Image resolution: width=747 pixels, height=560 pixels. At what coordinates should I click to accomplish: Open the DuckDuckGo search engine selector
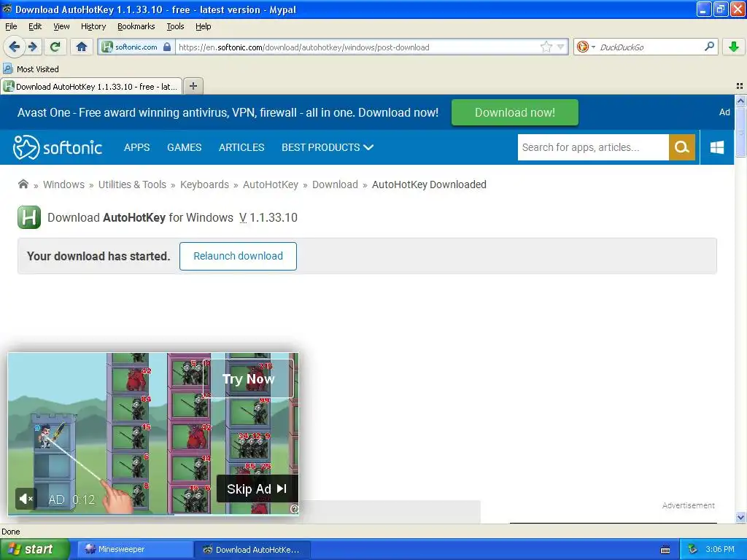pos(586,47)
